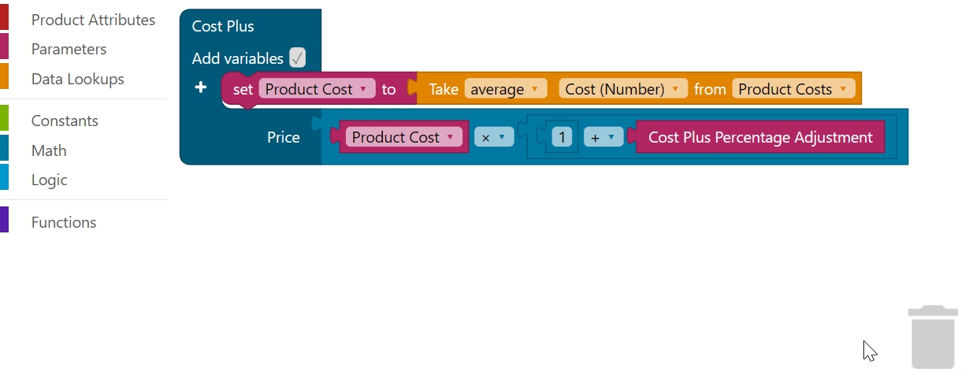Open the Functions category
Screen dimensions: 980x390
[x=64, y=222]
